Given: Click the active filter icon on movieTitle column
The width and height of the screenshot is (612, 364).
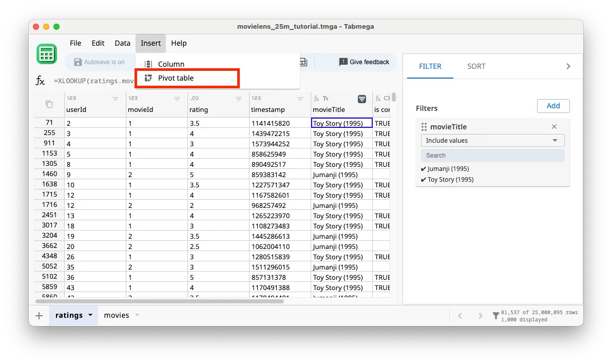Looking at the screenshot, I should [x=362, y=100].
